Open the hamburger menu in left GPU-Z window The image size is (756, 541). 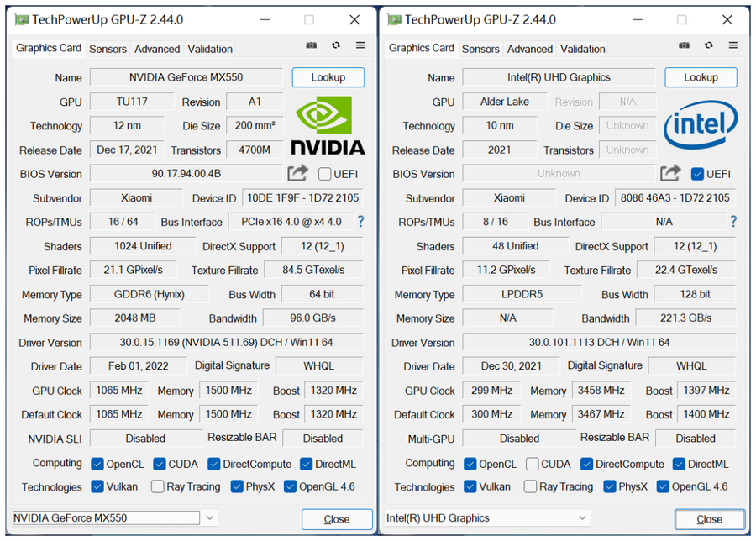[x=360, y=46]
